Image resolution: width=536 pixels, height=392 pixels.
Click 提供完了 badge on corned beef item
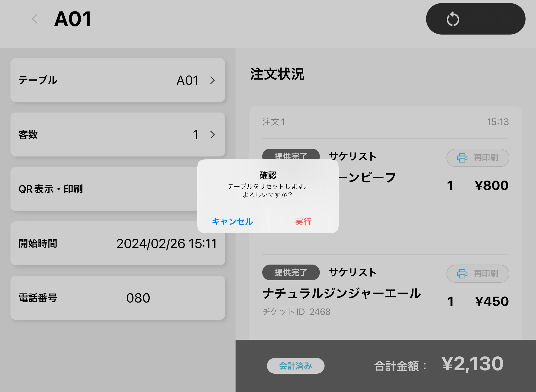pos(291,154)
